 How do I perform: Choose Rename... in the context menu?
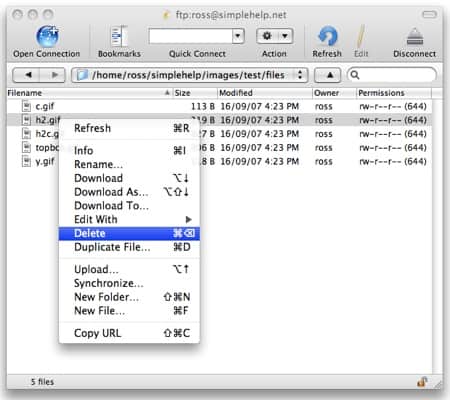pyautogui.click(x=129, y=164)
